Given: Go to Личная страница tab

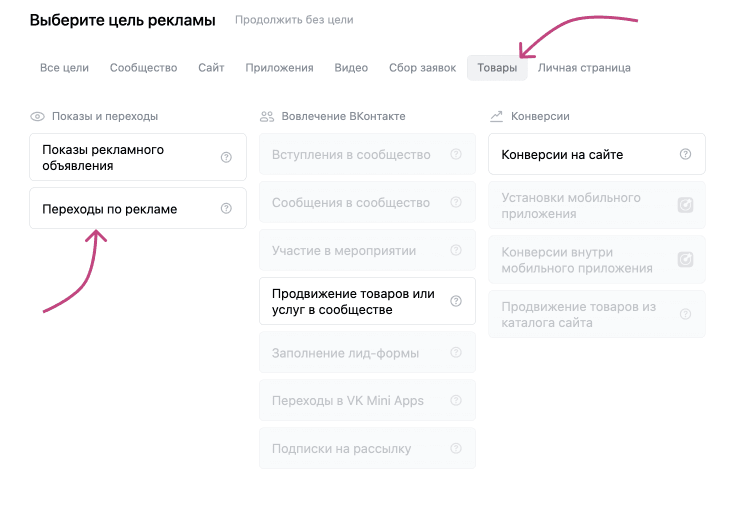Looking at the screenshot, I should pos(584,68).
